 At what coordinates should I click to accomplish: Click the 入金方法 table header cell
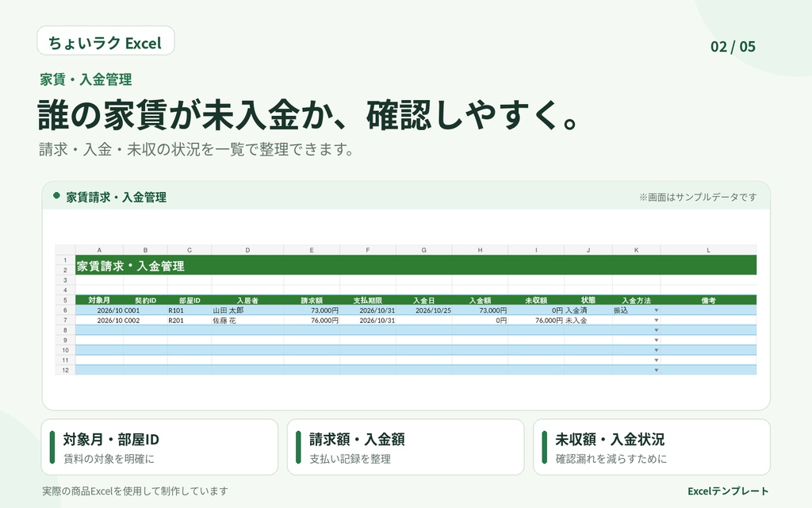point(637,300)
